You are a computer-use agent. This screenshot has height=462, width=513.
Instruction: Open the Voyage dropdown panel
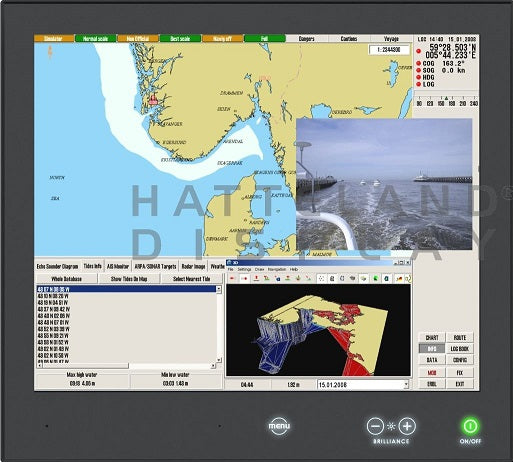click(391, 39)
